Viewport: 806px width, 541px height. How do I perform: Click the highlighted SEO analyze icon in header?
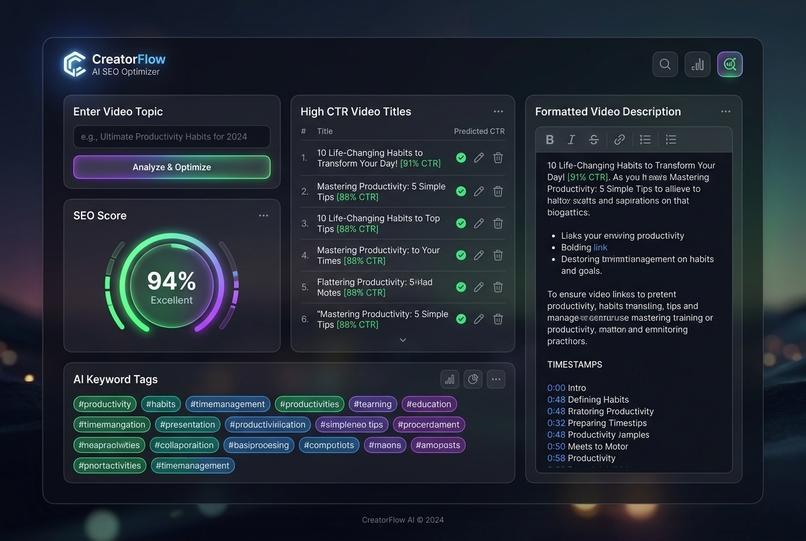point(730,64)
